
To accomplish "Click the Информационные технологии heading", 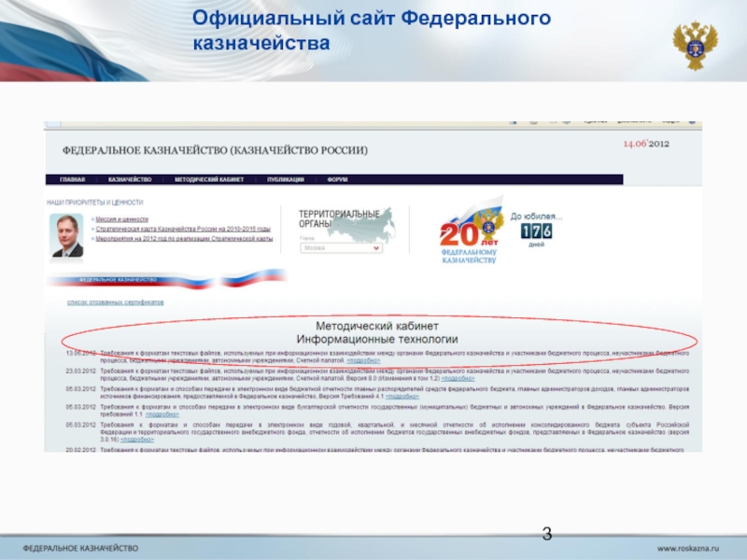I will click(x=377, y=340).
